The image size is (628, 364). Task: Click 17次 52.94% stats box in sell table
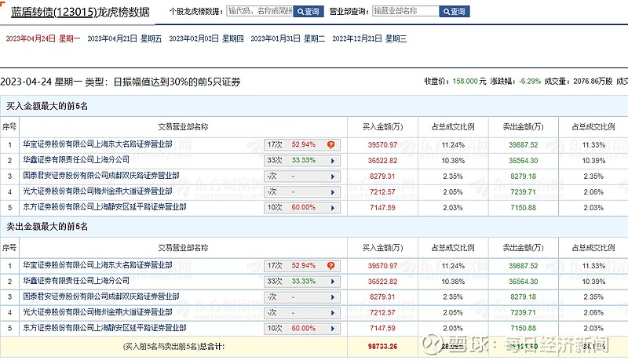pyautogui.click(x=302, y=265)
